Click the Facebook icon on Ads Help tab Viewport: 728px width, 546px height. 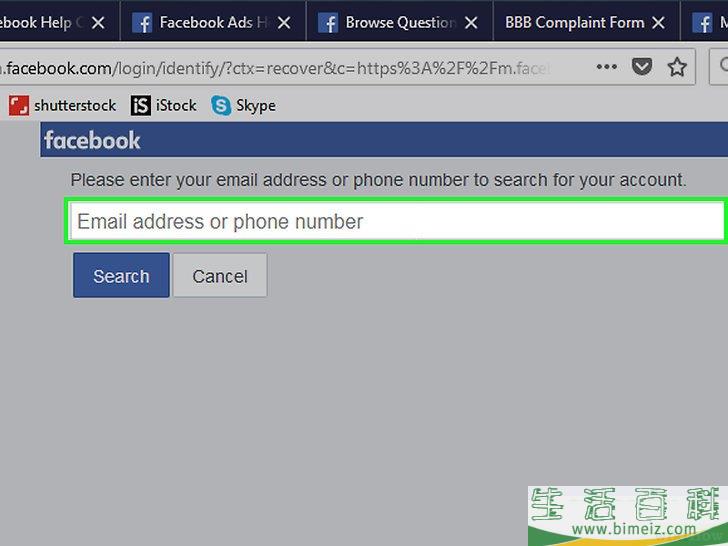(142, 23)
